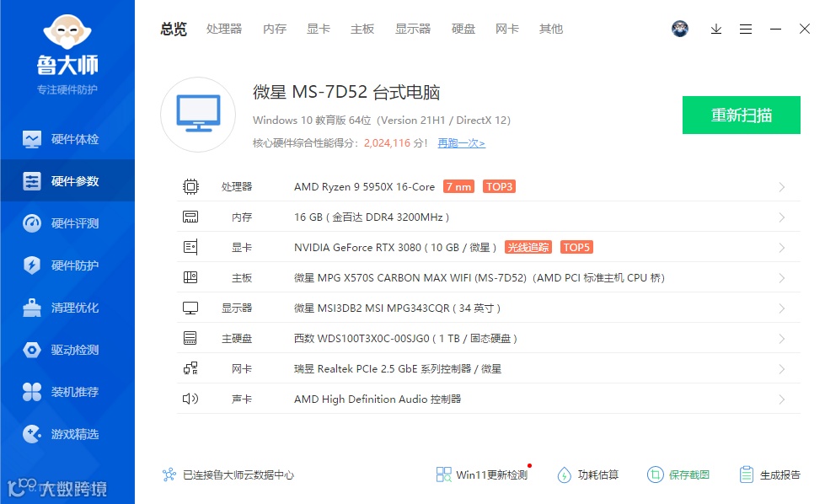This screenshot has height=504, width=825.
Task: Click the 光线追踪 badge
Action: tap(528, 247)
